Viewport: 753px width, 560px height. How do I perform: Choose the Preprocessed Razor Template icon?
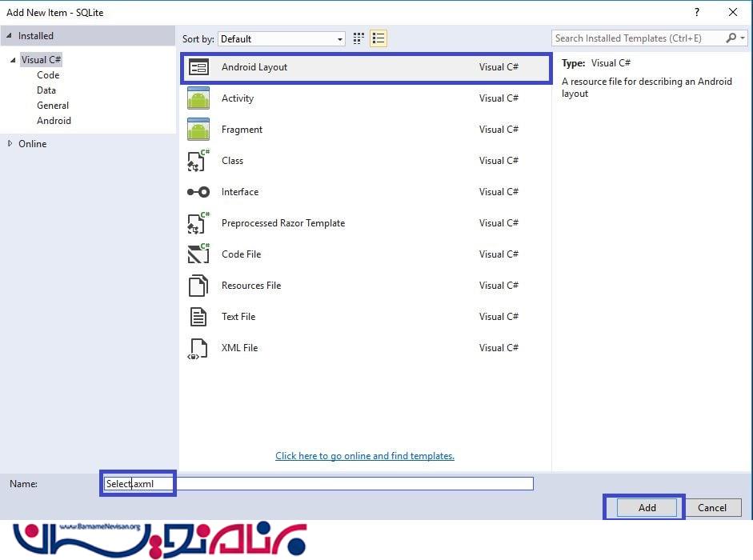pyautogui.click(x=198, y=223)
